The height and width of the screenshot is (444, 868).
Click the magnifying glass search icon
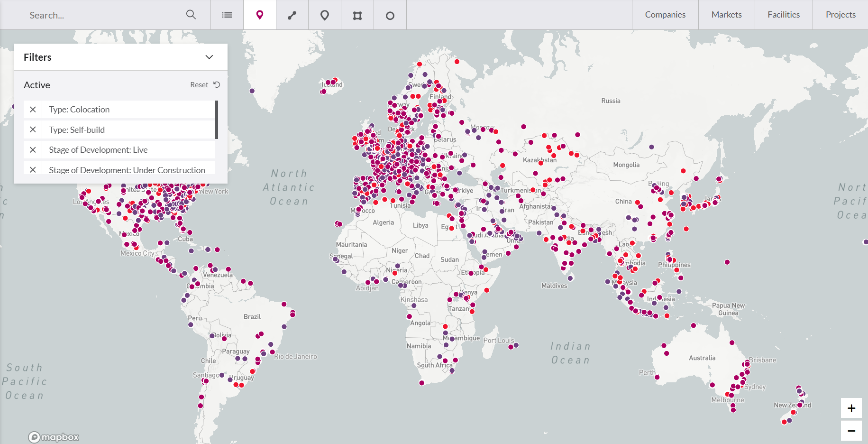[191, 15]
